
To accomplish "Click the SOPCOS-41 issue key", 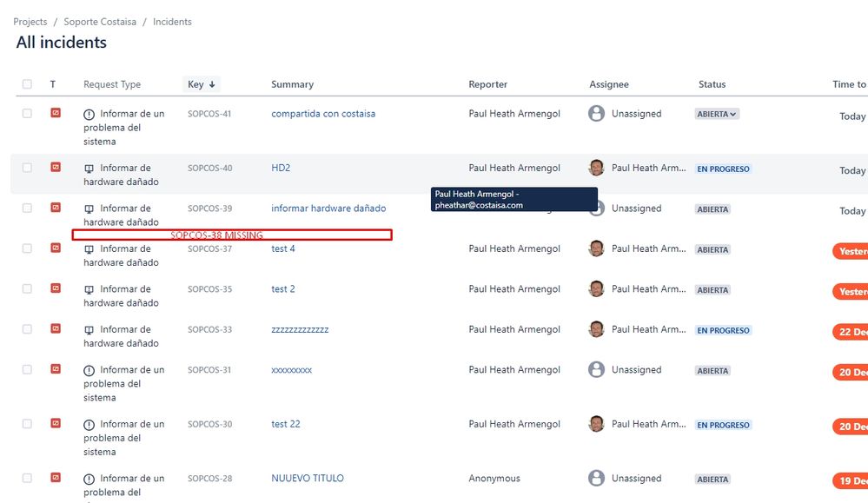I will click(x=209, y=114).
